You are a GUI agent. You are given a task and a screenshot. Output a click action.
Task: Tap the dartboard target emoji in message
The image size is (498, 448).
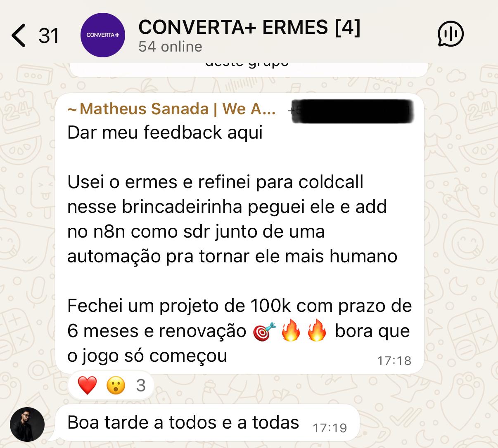tap(264, 332)
